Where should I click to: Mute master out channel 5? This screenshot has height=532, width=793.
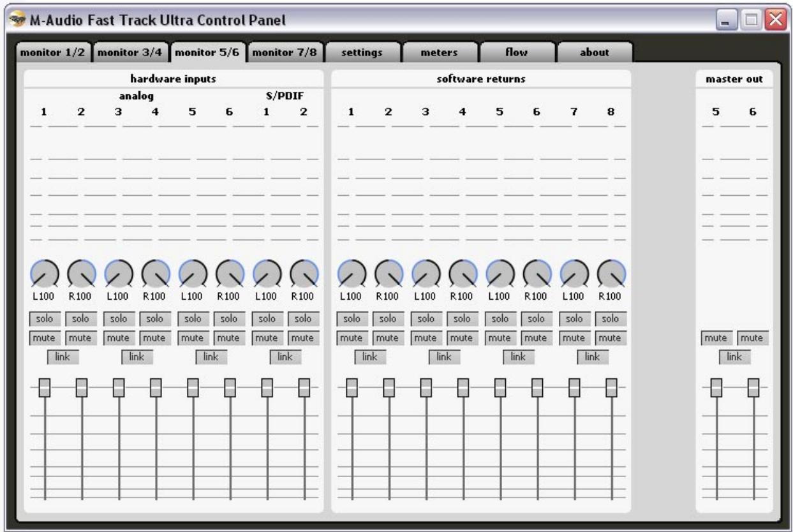pyautogui.click(x=716, y=338)
